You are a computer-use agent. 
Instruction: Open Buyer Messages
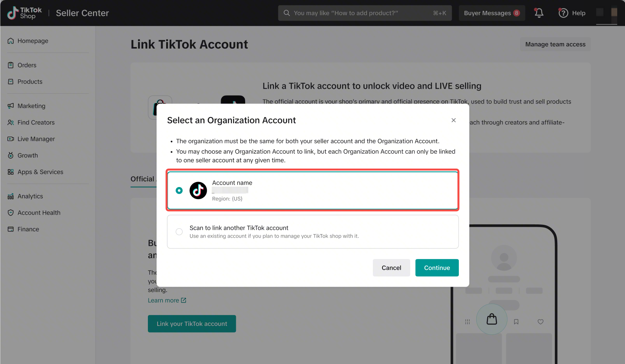[492, 13]
